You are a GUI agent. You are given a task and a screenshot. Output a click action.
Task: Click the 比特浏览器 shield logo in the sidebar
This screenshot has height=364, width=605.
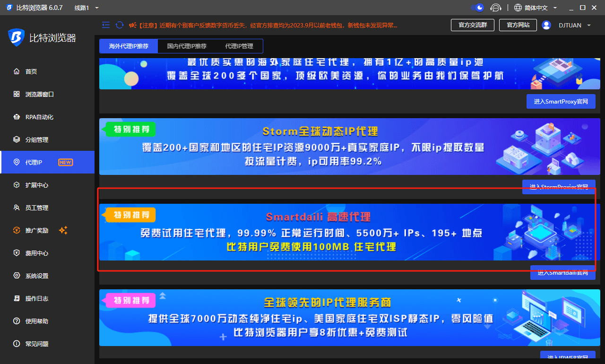[x=17, y=38]
